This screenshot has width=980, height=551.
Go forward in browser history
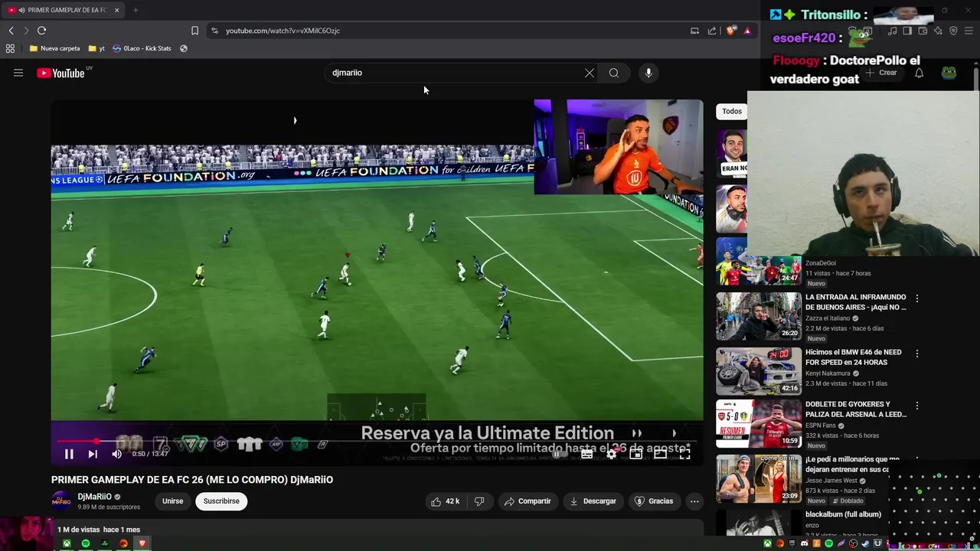pos(26,31)
